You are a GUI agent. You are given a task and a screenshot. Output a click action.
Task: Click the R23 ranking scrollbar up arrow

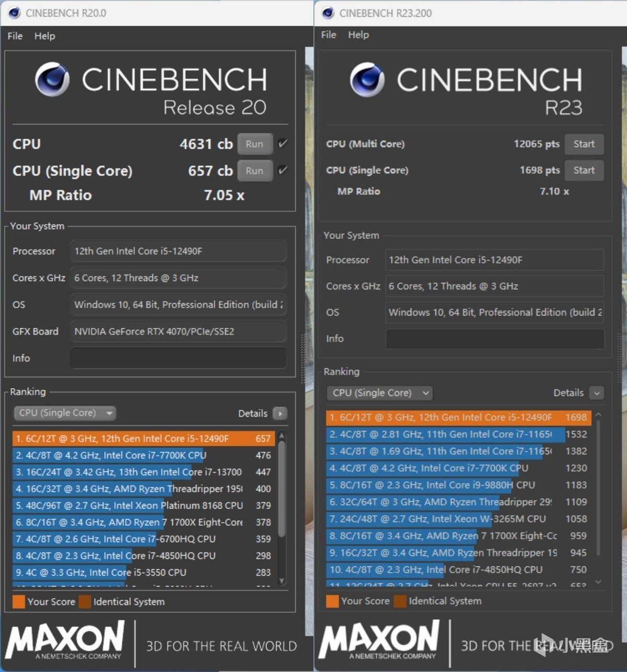tap(598, 415)
